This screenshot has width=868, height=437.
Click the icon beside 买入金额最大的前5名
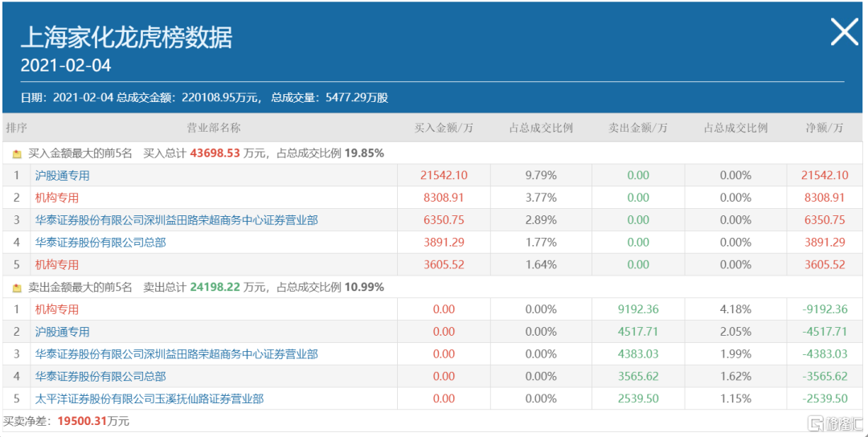point(17,154)
